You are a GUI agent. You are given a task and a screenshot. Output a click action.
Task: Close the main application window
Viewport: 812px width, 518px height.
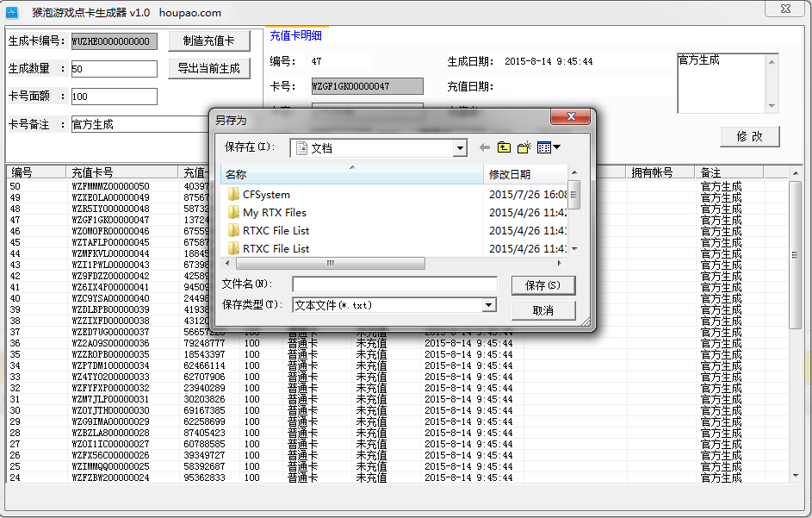[x=785, y=9]
